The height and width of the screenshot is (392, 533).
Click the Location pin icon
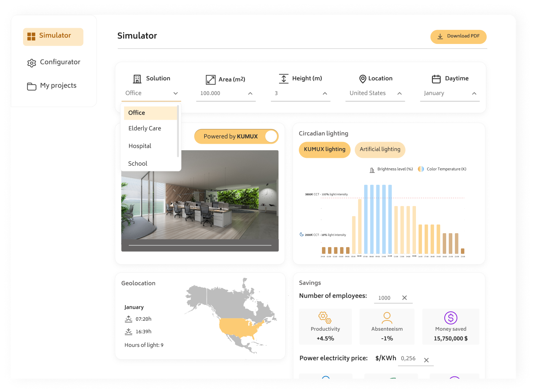coord(363,79)
